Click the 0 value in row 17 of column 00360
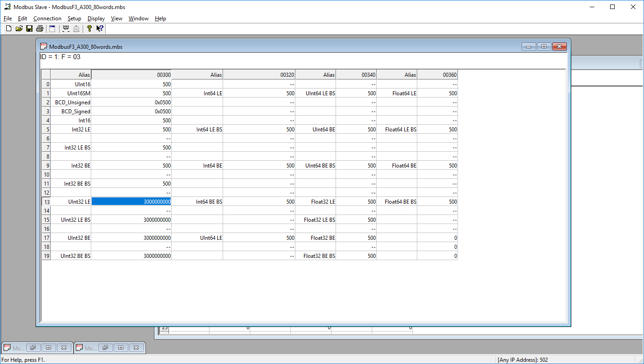The image size is (644, 364). pyautogui.click(x=438, y=238)
